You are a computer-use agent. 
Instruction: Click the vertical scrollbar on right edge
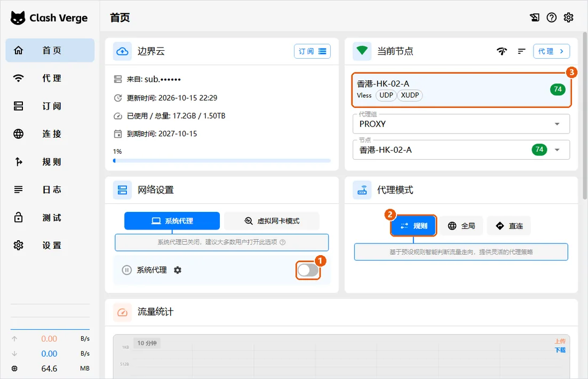[585, 116]
